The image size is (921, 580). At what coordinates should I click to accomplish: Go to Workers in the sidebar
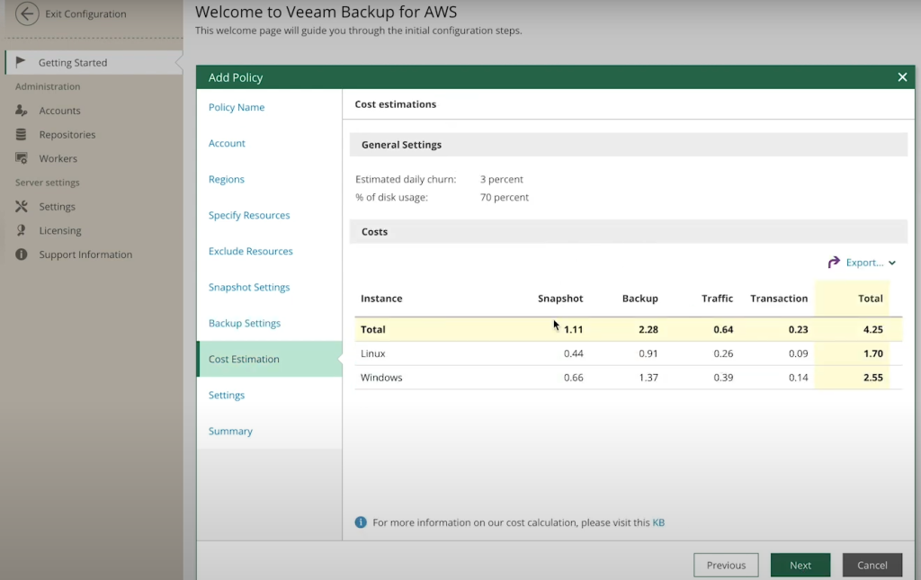(58, 159)
